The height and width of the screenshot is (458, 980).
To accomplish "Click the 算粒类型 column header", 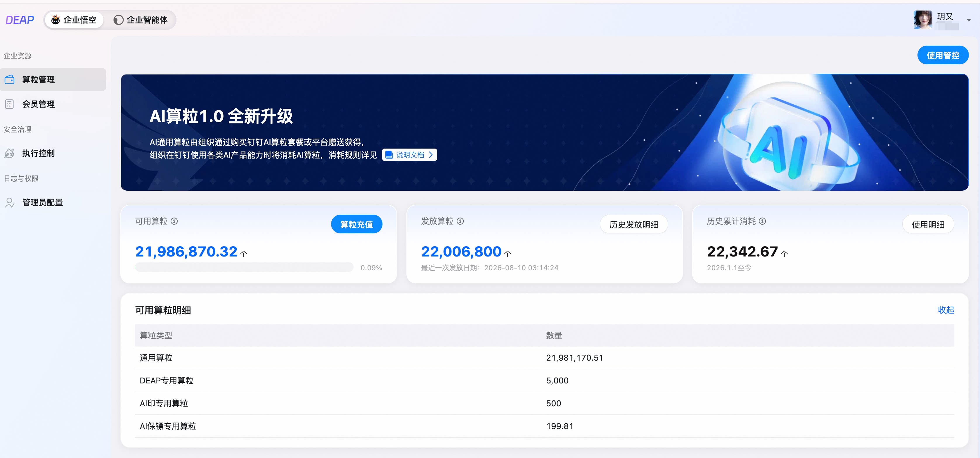I will click(x=156, y=335).
